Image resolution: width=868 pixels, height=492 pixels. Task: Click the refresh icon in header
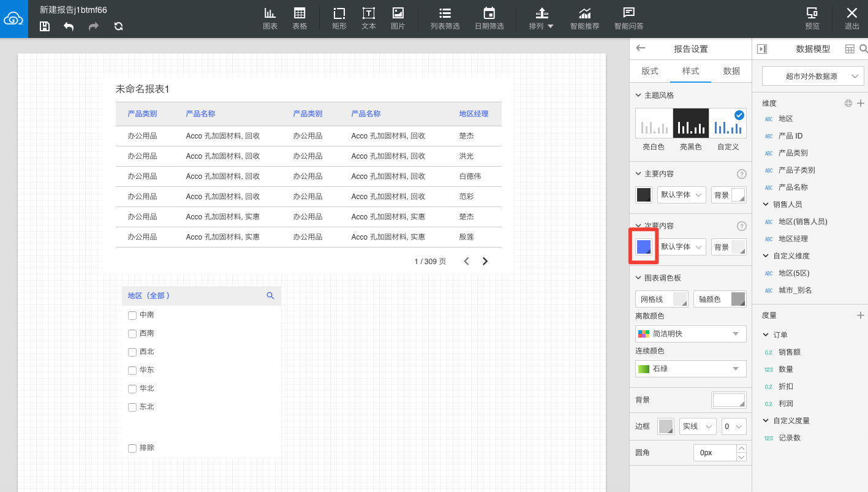(118, 26)
